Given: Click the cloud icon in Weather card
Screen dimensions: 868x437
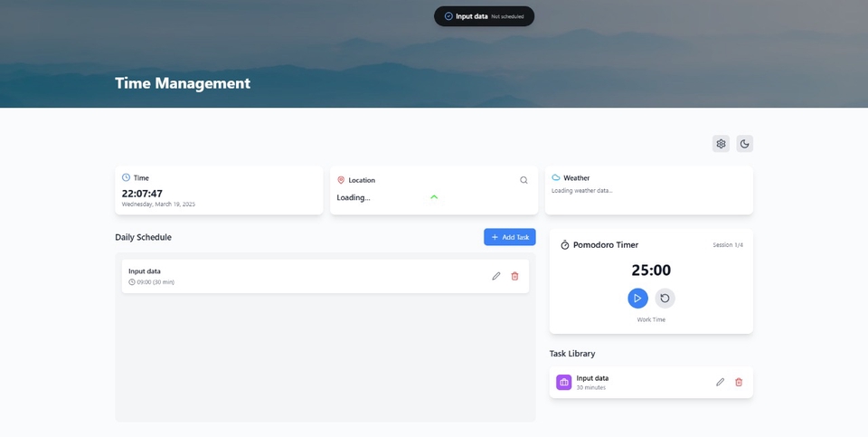Looking at the screenshot, I should 556,178.
